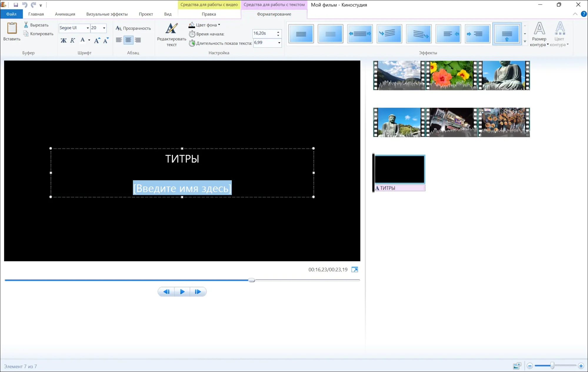This screenshot has height=372, width=588.
Task: Expand the effects gallery more arrow
Action: click(x=525, y=42)
